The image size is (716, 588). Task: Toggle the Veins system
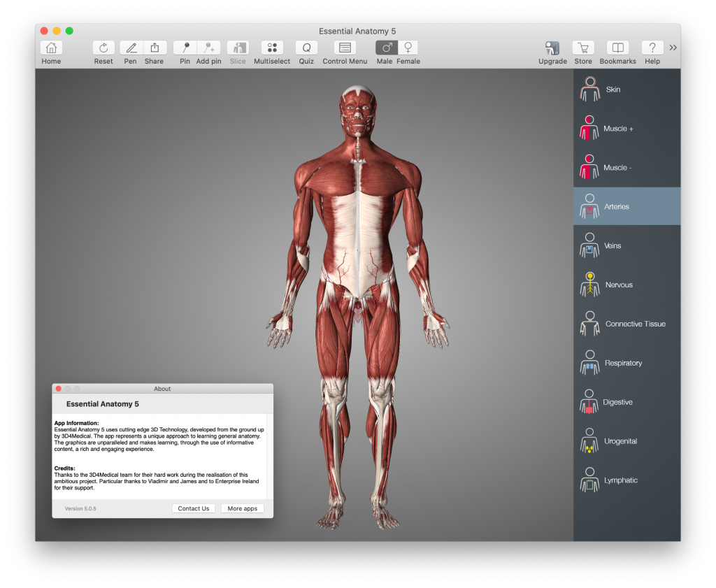coord(627,245)
